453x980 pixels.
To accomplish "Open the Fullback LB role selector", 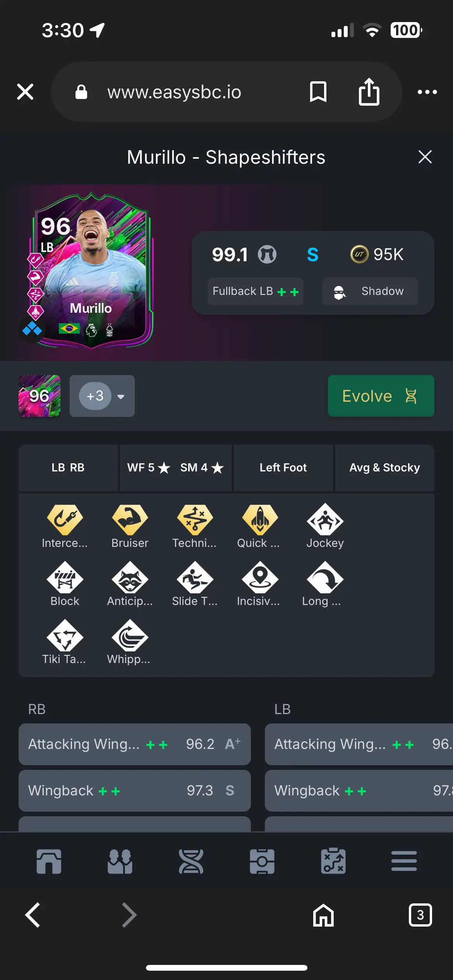I will click(256, 291).
